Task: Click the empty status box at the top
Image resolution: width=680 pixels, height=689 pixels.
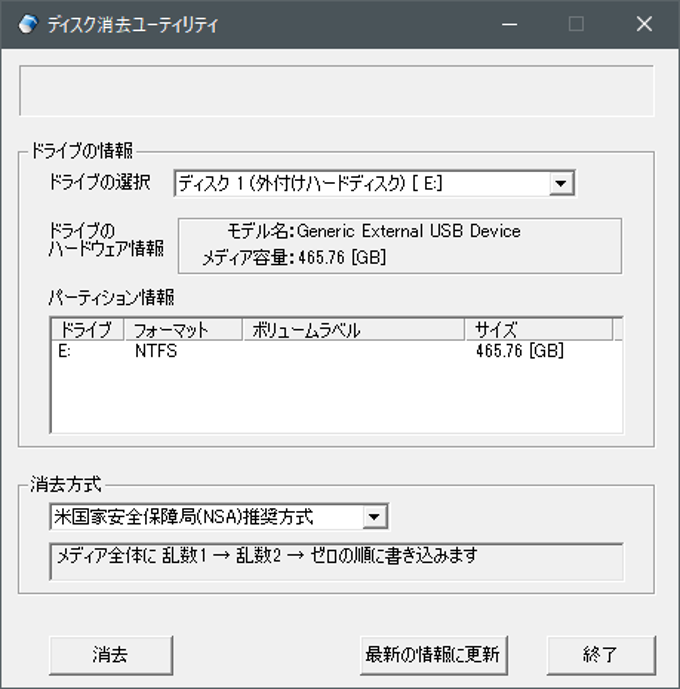Action: tap(336, 91)
